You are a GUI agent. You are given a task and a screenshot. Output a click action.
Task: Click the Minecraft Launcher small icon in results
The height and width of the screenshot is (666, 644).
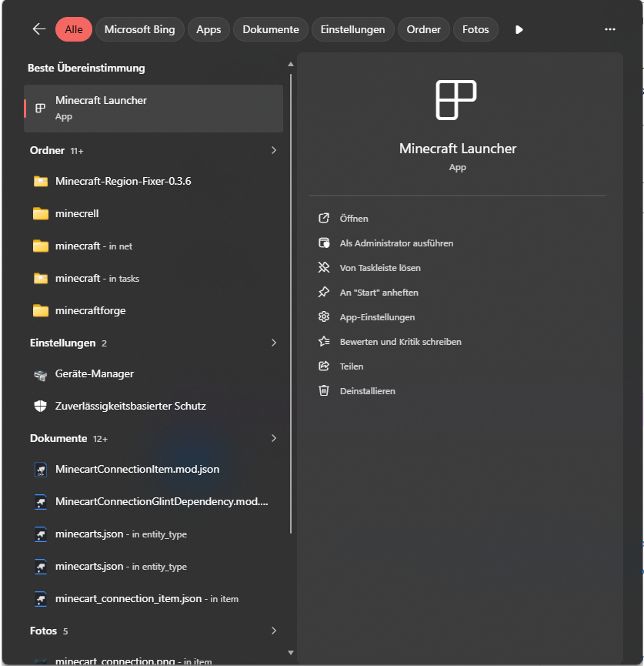(40, 109)
